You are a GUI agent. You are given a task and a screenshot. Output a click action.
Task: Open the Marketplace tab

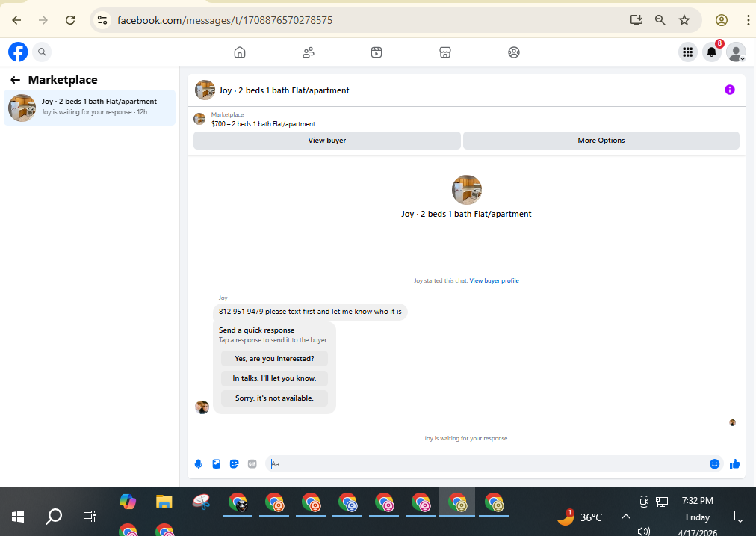click(445, 52)
